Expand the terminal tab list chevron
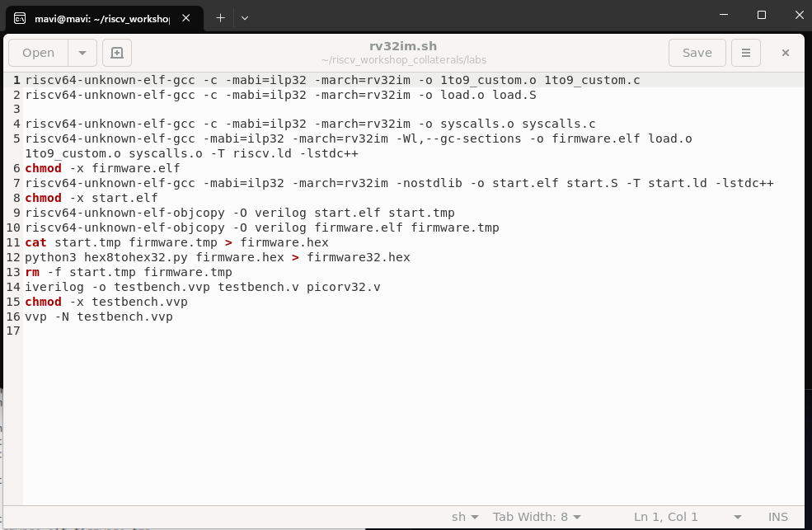 [245, 17]
